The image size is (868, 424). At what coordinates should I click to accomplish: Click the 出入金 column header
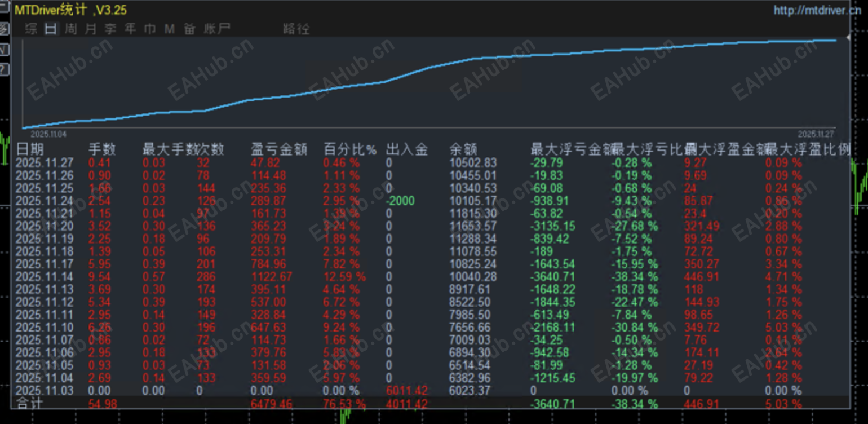[x=407, y=149]
